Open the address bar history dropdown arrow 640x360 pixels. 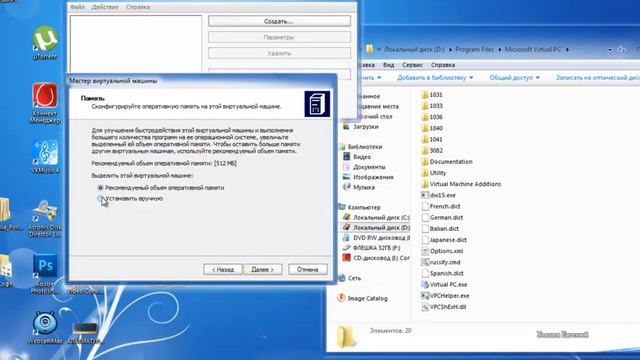tap(610, 49)
